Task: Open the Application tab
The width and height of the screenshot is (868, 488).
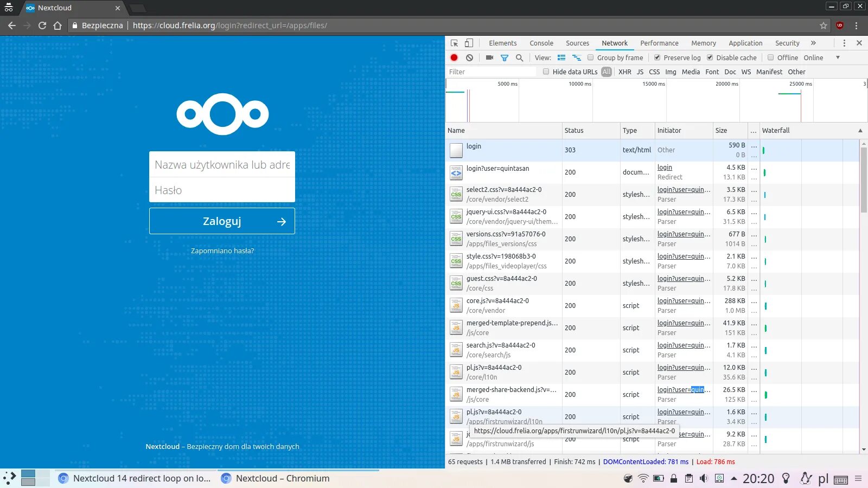Action: [745, 43]
